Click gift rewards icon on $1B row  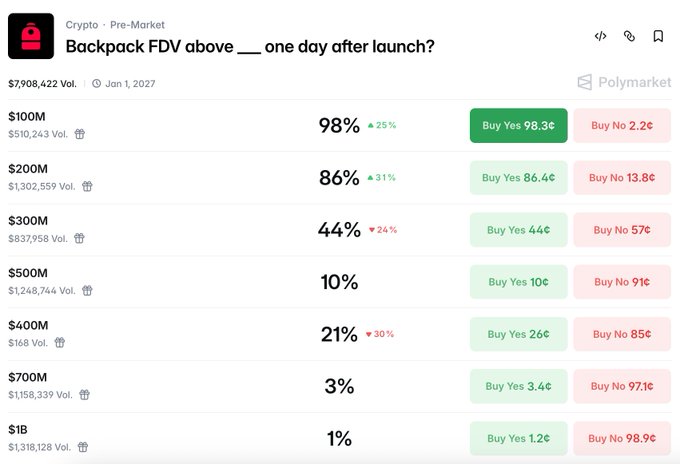coord(83,447)
